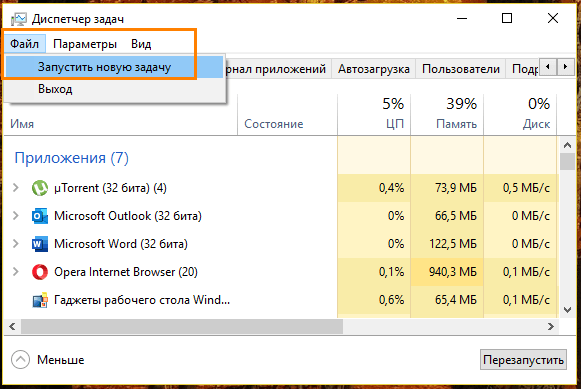Close the Task Manager window

click(x=553, y=18)
